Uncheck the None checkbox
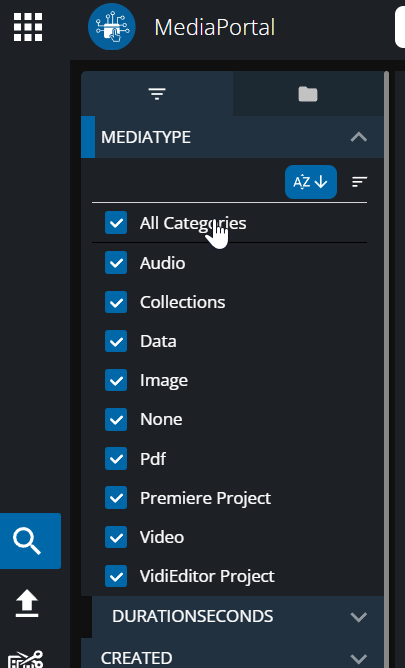This screenshot has width=405, height=668. (x=116, y=419)
